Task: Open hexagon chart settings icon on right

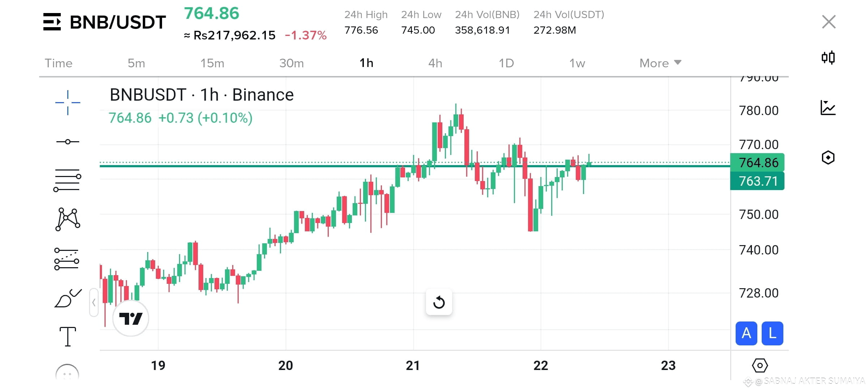Action: (828, 157)
